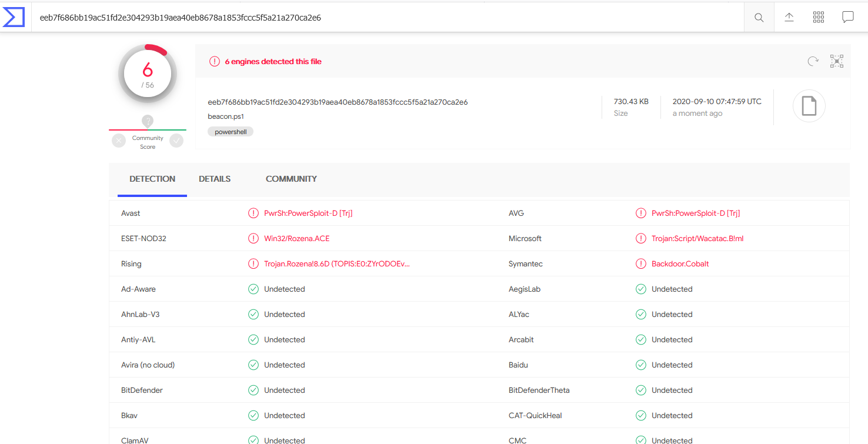Open the graph relations icon
This screenshot has height=444, width=868.
tap(837, 61)
